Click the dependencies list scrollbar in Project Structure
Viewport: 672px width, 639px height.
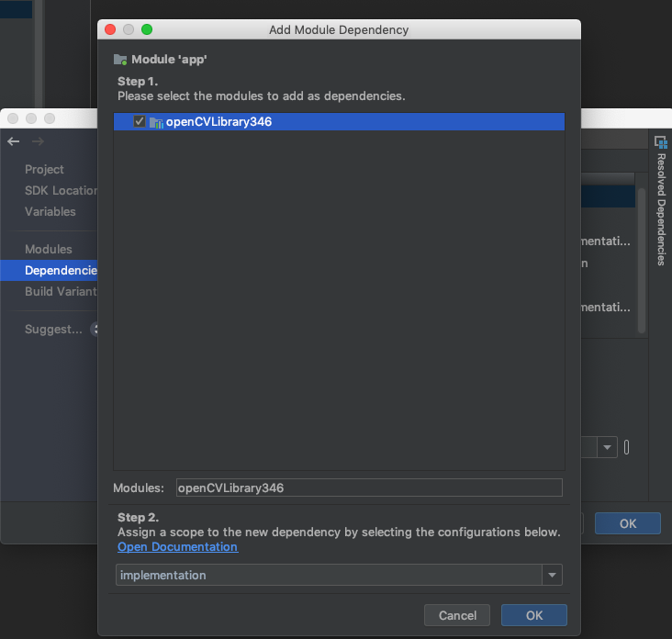[642, 261]
